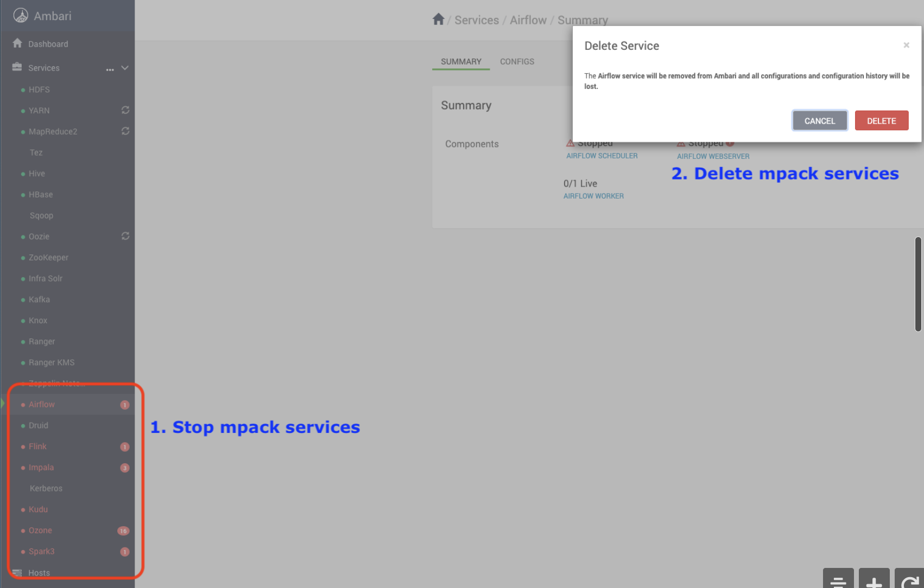The height and width of the screenshot is (588, 924).
Task: Click the vertical scrollbar on the right
Action: pyautogui.click(x=918, y=284)
